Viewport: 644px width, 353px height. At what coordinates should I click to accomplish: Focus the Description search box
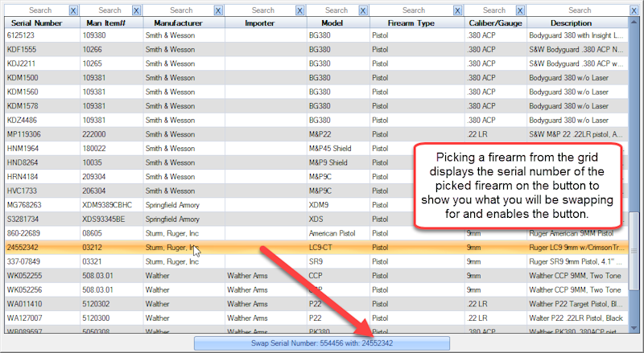click(x=578, y=10)
